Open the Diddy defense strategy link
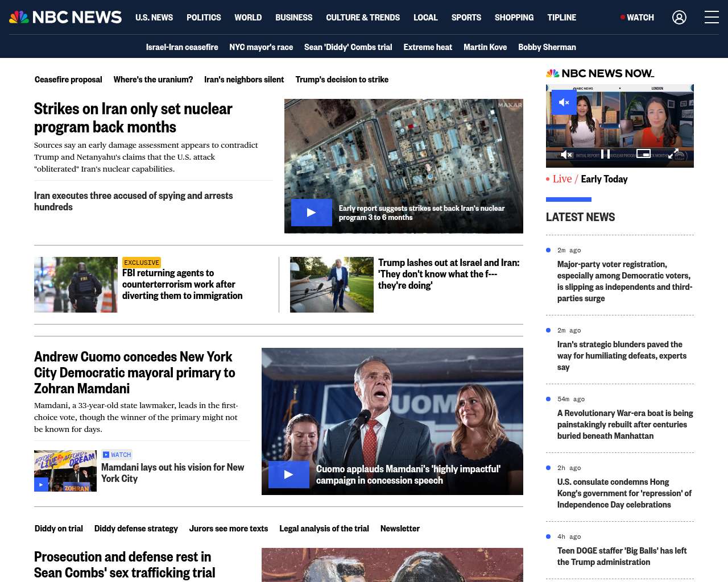728x582 pixels. [136, 529]
